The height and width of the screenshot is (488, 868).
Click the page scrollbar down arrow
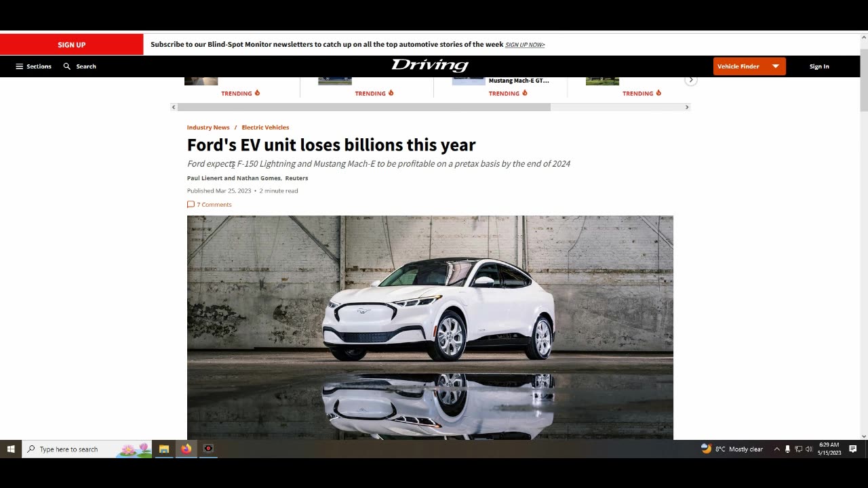tap(864, 436)
